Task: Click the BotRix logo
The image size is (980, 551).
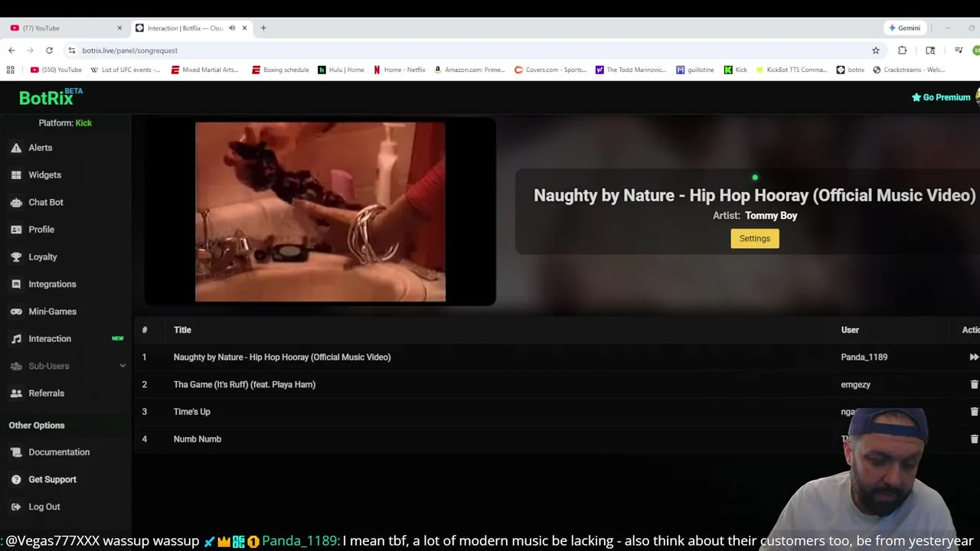Action: [x=51, y=97]
